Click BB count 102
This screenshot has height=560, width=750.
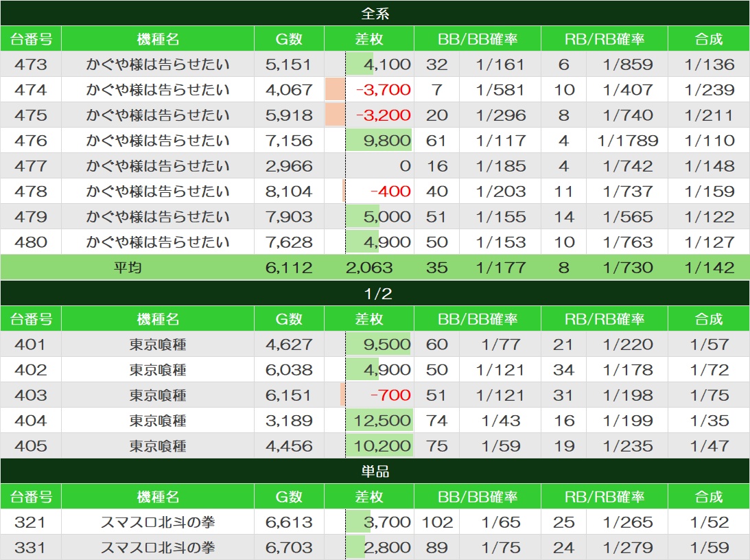[x=436, y=522]
